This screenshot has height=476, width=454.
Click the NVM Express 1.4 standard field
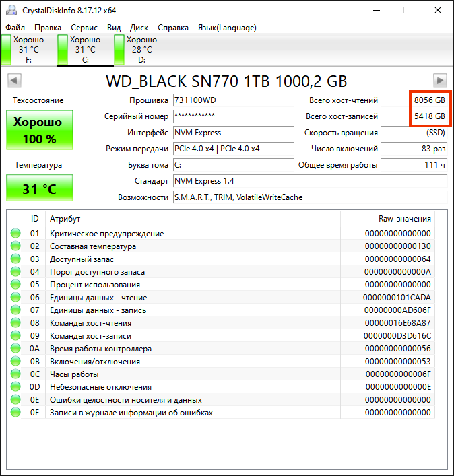click(310, 181)
